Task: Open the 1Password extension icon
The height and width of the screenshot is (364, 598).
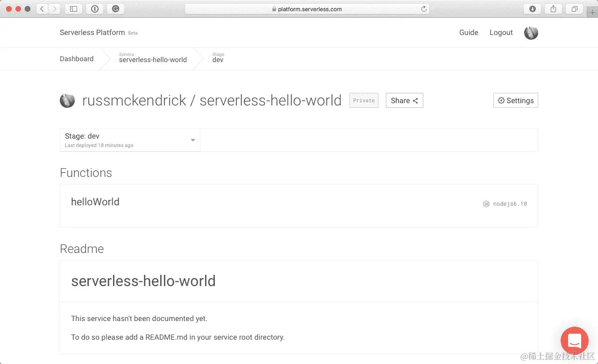Action: pyautogui.click(x=94, y=9)
